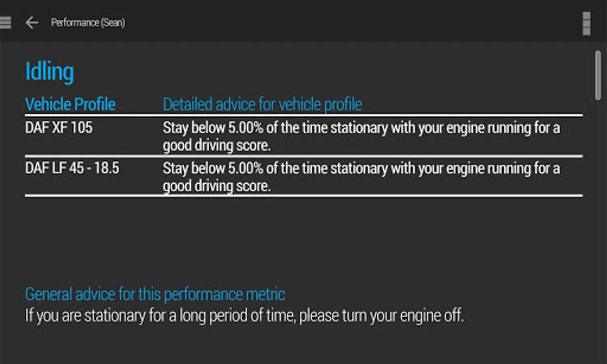Click the Detailed advice column header
Screen dimensions: 607x364
262,104
